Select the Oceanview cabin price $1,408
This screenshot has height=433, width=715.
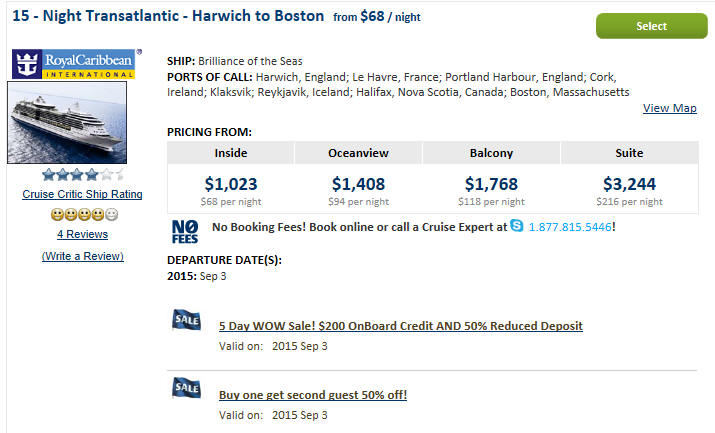(357, 184)
